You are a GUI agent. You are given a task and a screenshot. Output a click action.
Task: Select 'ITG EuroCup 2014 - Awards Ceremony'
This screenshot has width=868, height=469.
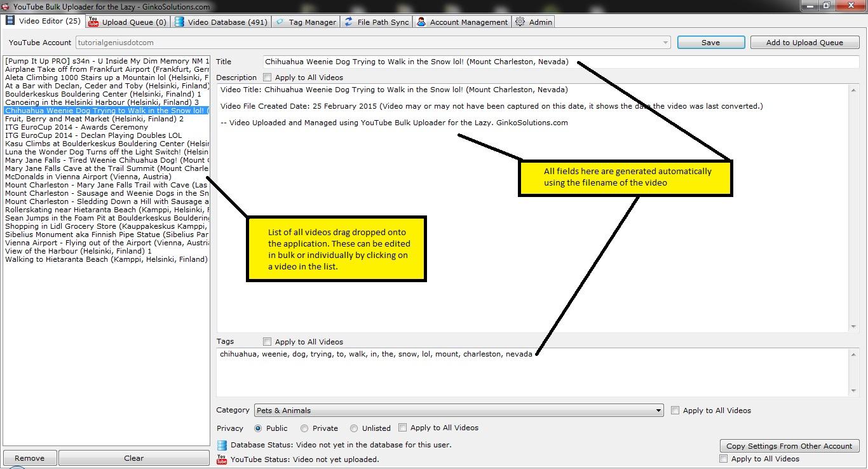(x=107, y=127)
